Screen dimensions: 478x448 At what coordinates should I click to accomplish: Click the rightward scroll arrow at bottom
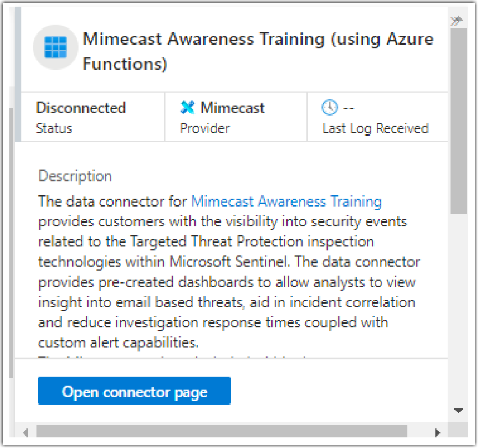click(x=439, y=433)
